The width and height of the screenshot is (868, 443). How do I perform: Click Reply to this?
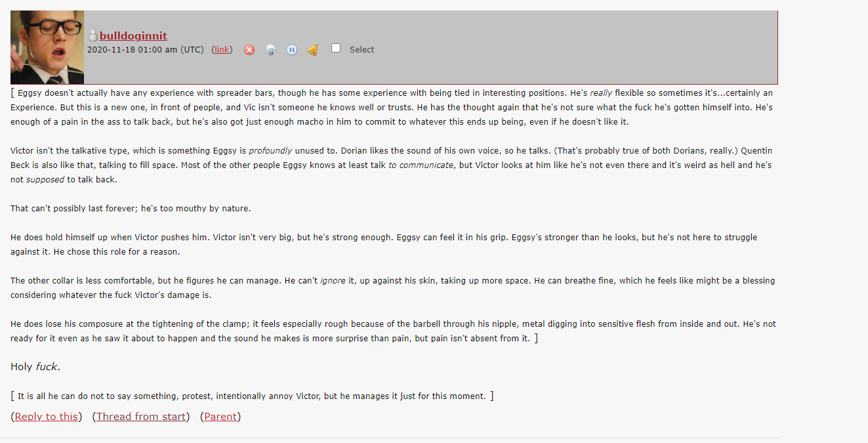pyautogui.click(x=46, y=416)
